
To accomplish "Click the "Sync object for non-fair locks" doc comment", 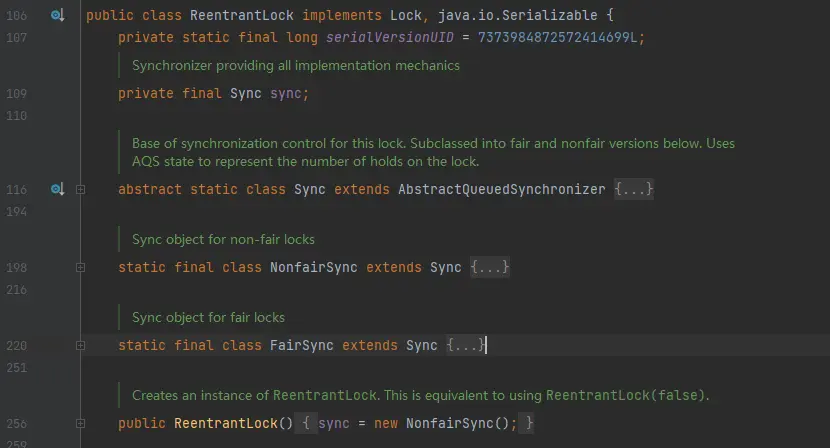I will pos(223,239).
